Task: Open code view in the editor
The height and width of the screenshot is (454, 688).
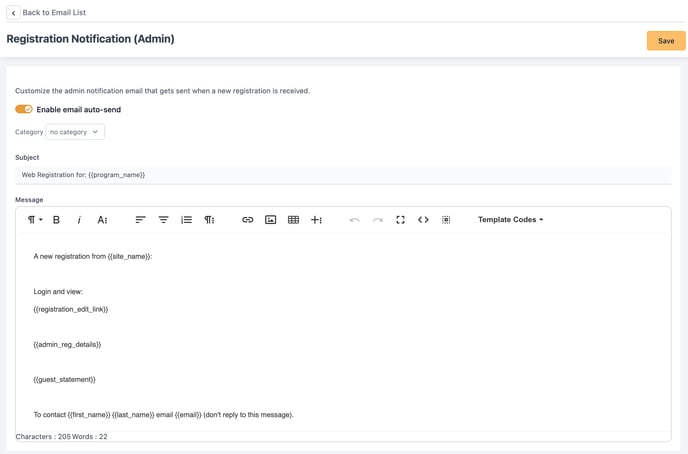Action: (x=423, y=220)
